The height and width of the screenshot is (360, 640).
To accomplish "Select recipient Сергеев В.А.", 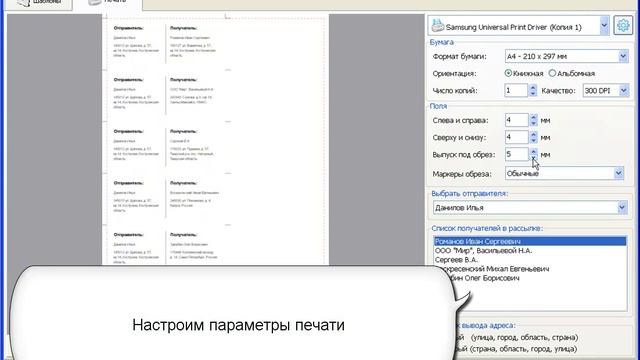I will [x=530, y=260].
